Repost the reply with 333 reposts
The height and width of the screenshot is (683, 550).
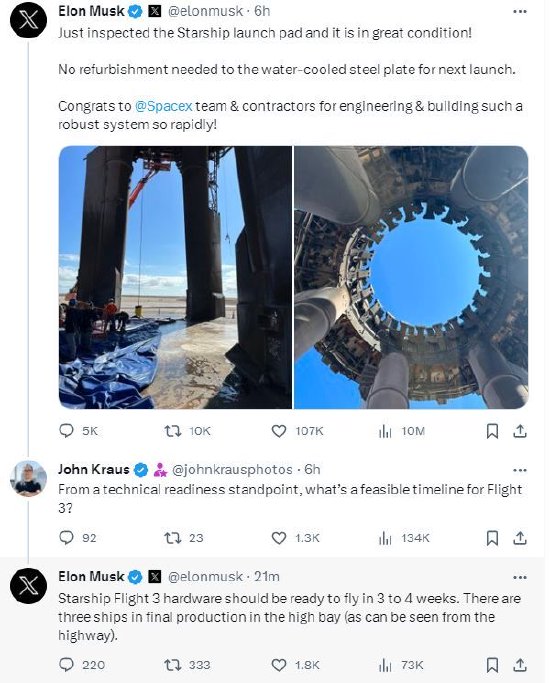[x=172, y=665]
